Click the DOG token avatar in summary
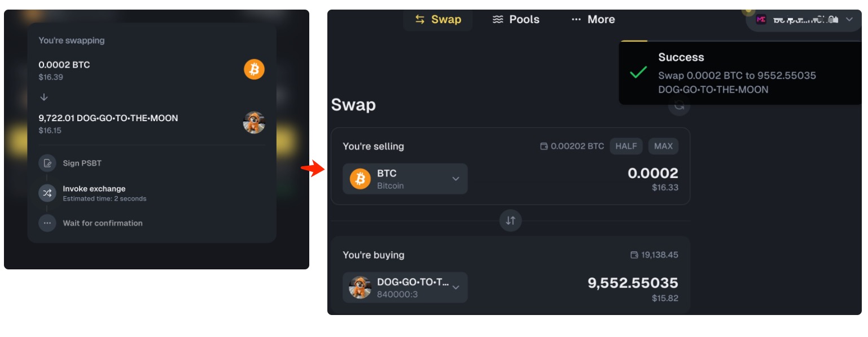The image size is (868, 337). (254, 122)
